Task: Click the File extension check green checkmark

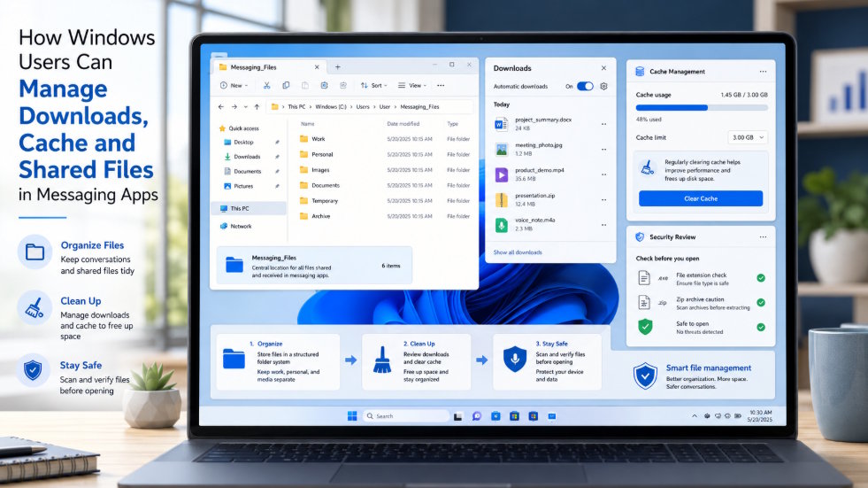Action: pyautogui.click(x=761, y=278)
